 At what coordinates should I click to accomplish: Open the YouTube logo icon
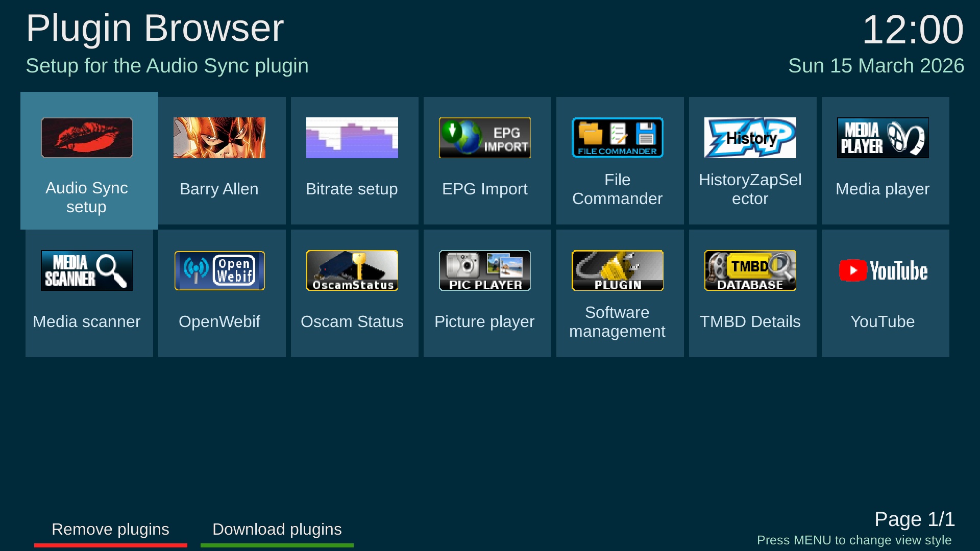(883, 270)
